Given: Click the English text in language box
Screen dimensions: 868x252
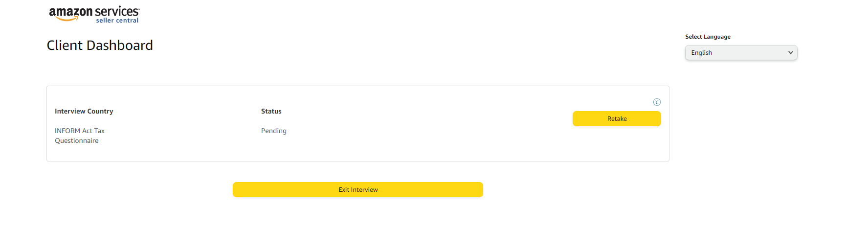Looking at the screenshot, I should (701, 53).
